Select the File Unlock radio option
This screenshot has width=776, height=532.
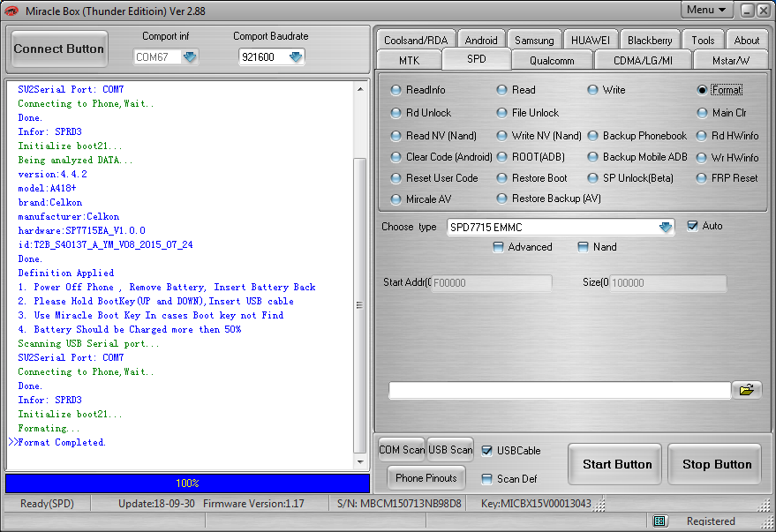tap(528, 113)
